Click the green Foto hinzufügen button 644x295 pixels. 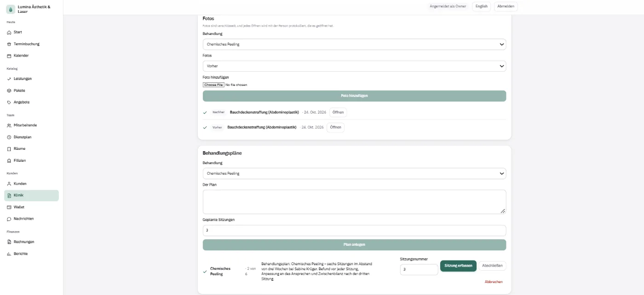click(x=354, y=96)
